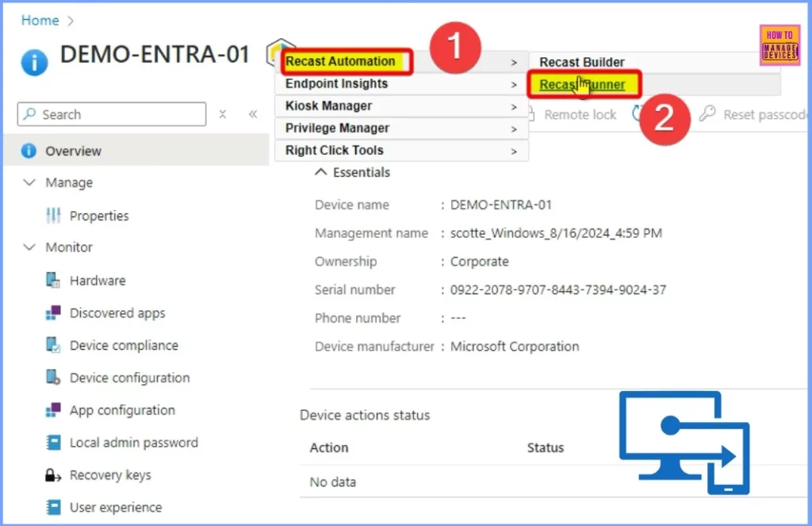Viewport: 812px width, 526px height.
Task: Open Properties in the sidebar
Action: coord(99,216)
